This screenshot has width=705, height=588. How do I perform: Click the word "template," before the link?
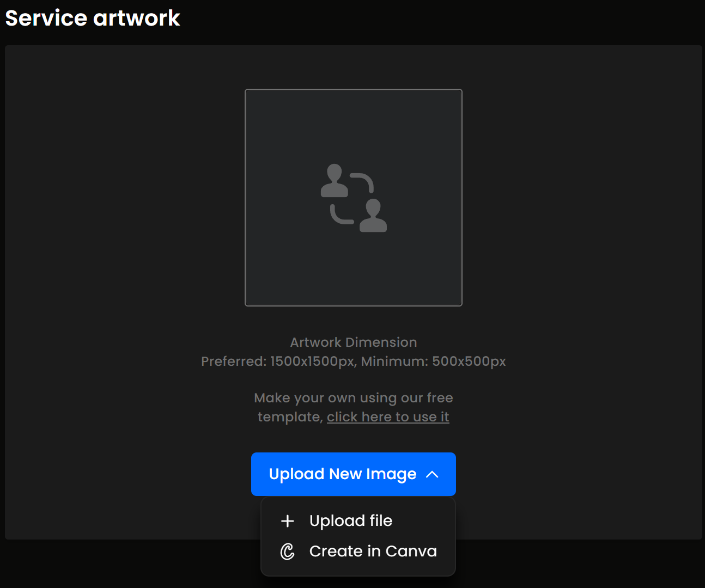pyautogui.click(x=290, y=417)
